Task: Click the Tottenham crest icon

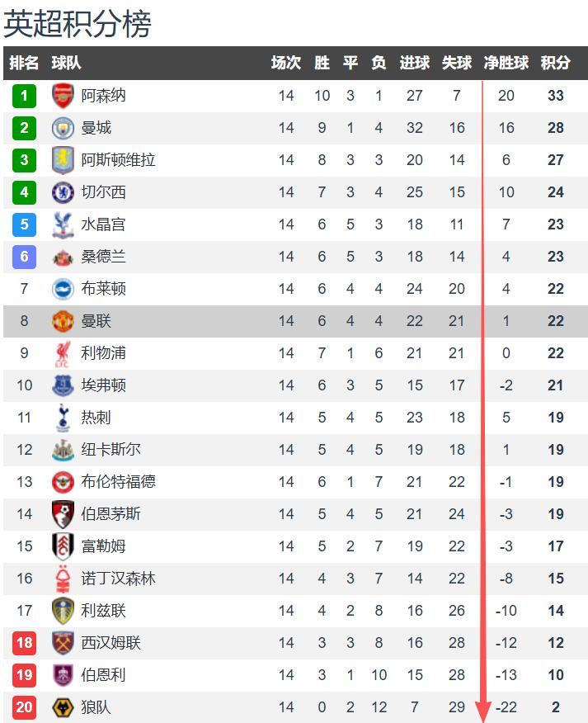Action: pyautogui.click(x=64, y=418)
